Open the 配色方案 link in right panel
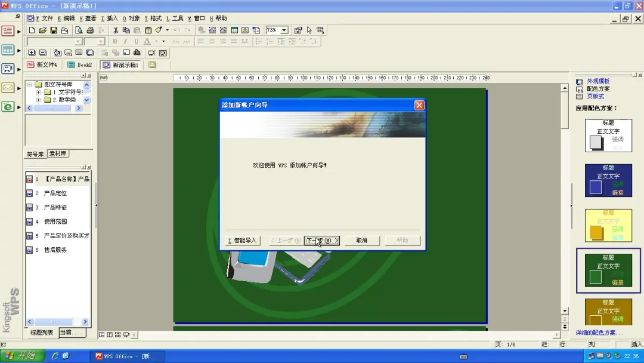Viewport: 644px width, 363px height. [x=598, y=89]
